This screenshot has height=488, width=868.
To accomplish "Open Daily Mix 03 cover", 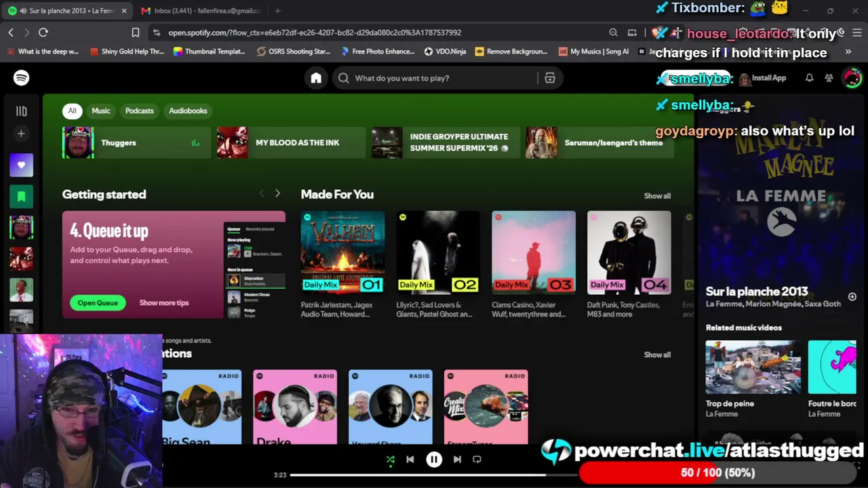I will [534, 252].
